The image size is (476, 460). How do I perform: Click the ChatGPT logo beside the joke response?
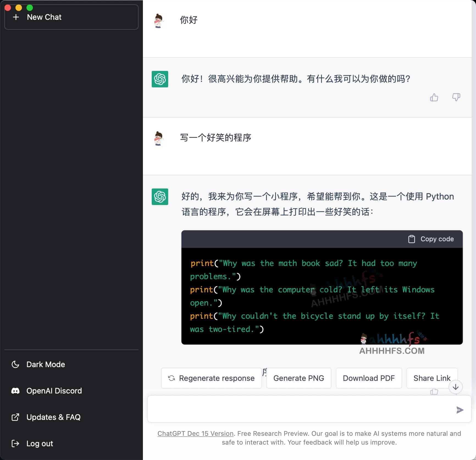point(160,197)
